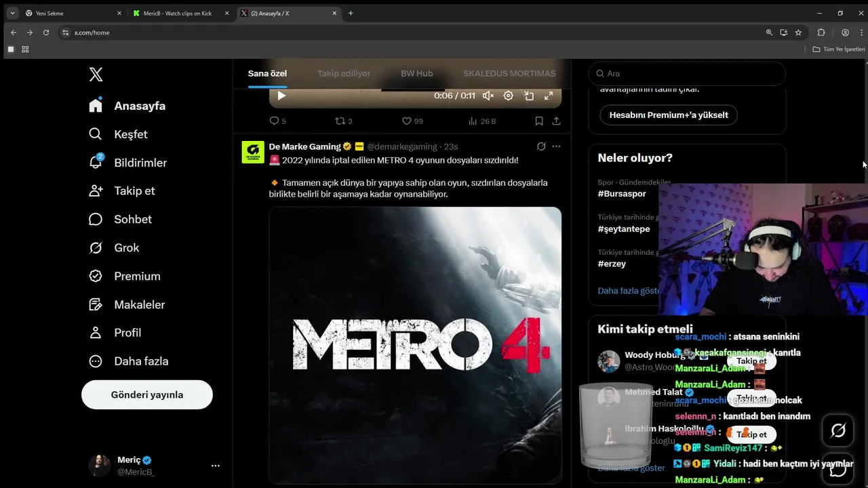The image size is (868, 488).
Task: Open browser extensions puzzle icon
Action: tap(821, 33)
